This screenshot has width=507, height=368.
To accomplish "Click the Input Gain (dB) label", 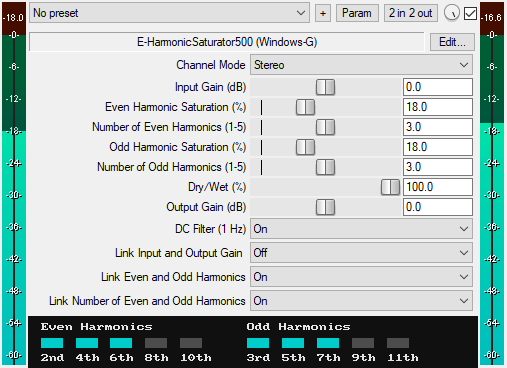I will click(210, 87).
